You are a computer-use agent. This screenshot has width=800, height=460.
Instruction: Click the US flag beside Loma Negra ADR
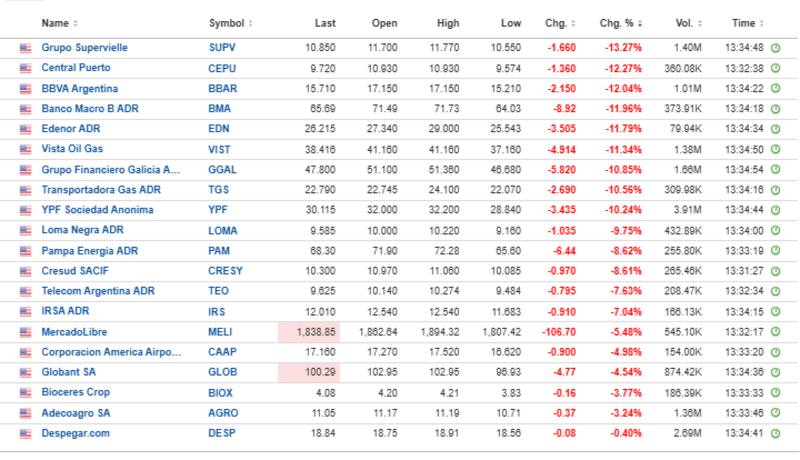coord(25,230)
